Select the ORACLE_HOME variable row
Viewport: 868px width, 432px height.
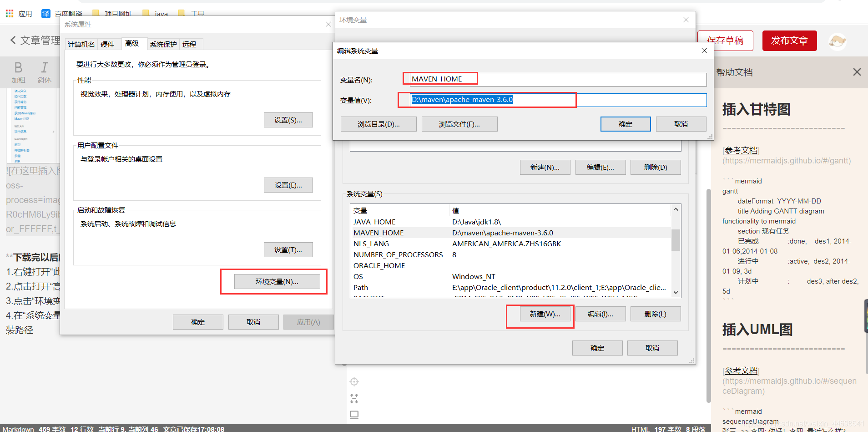coord(511,265)
